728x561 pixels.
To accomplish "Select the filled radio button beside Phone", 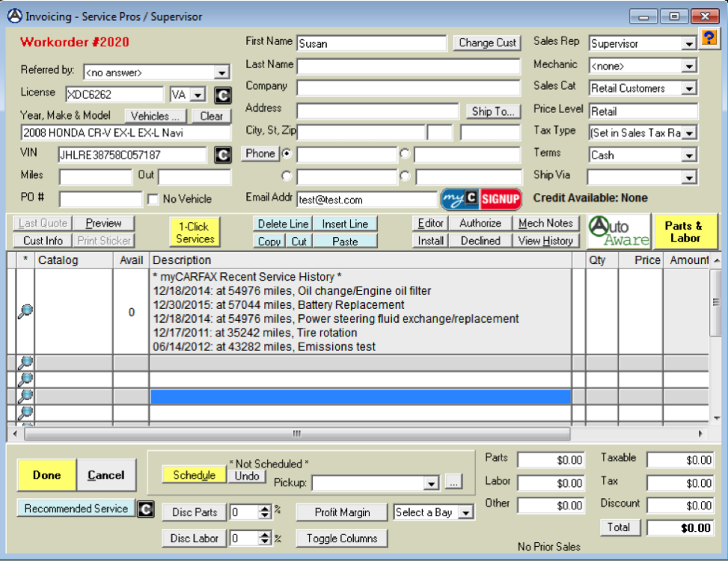I will point(287,153).
